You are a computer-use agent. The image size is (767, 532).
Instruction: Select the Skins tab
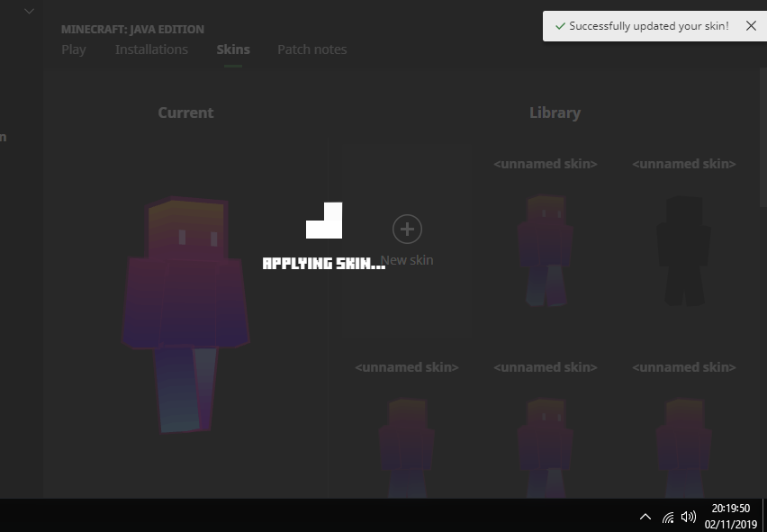point(233,50)
